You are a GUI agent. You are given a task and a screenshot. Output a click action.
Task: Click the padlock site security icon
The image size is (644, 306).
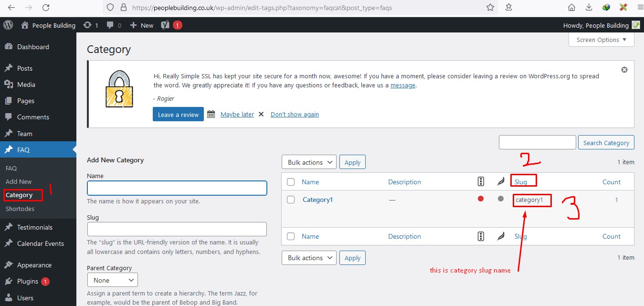click(123, 8)
